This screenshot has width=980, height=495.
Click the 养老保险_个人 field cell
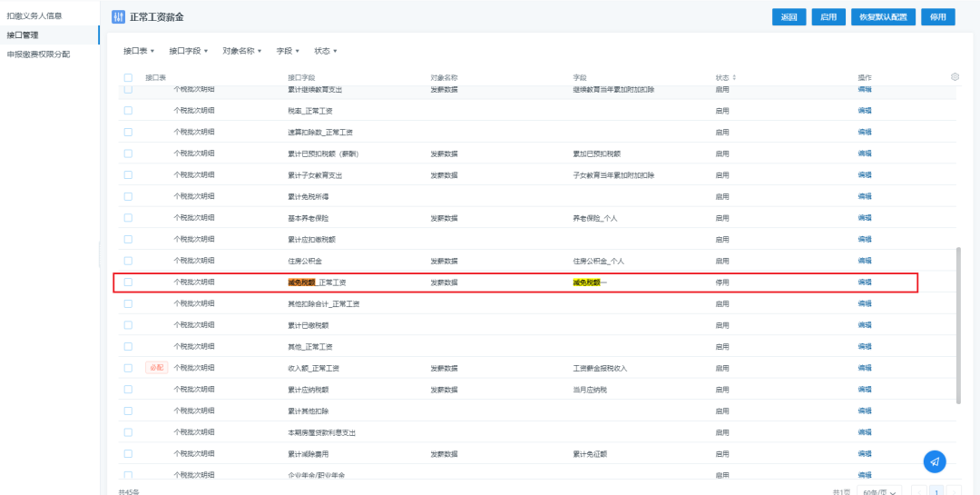pos(595,218)
